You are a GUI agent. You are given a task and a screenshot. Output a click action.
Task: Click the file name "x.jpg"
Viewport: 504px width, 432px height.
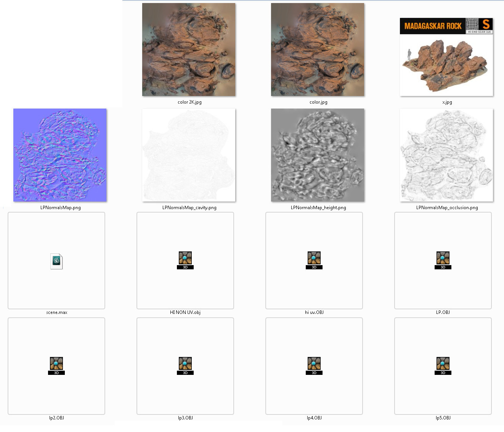pyautogui.click(x=447, y=102)
